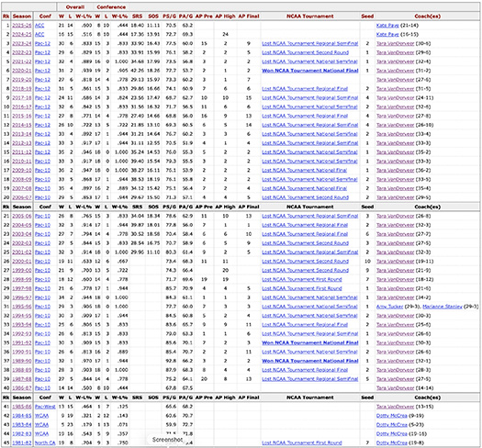Image resolution: width=482 pixels, height=448 pixels.
Task: Follow the Pac-10 link in the 2010-11 row
Action: pos(42,162)
